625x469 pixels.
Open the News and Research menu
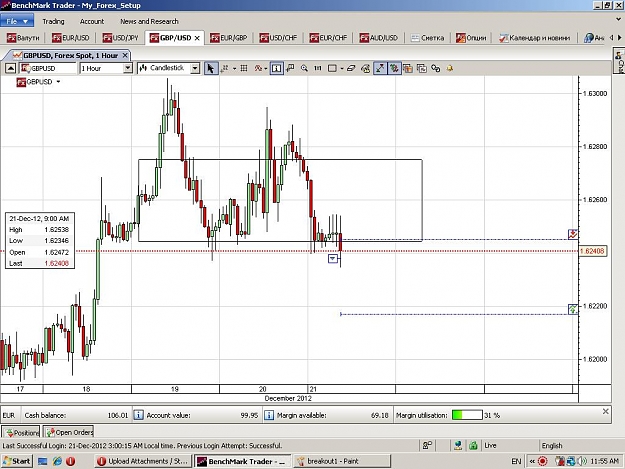pyautogui.click(x=149, y=21)
